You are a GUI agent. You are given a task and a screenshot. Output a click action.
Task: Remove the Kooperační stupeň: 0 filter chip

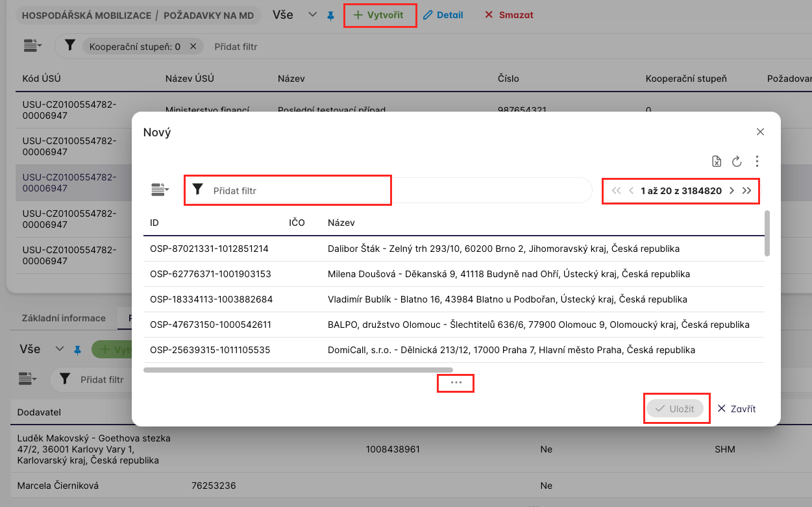click(x=193, y=47)
